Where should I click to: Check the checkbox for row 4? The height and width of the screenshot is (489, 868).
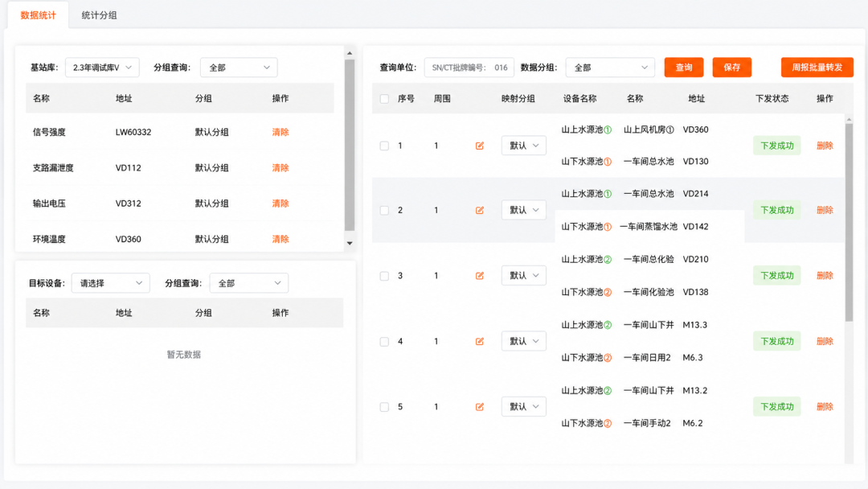(384, 341)
